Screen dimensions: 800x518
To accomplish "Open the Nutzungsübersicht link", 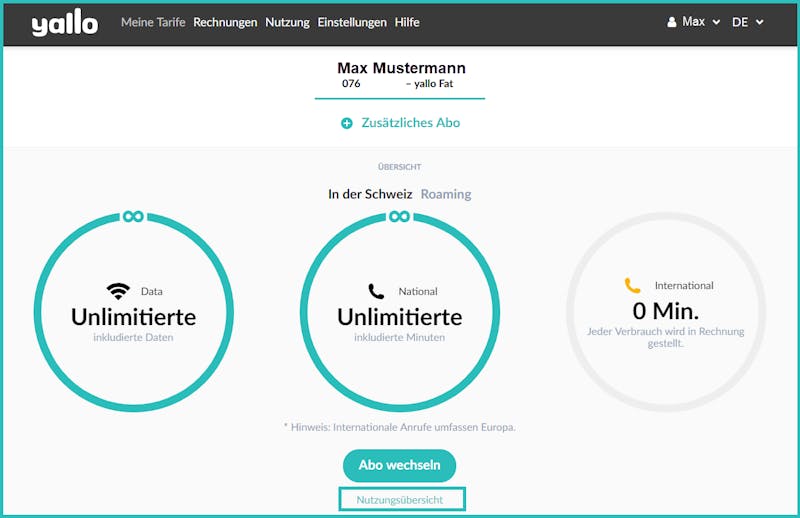I will [x=400, y=500].
